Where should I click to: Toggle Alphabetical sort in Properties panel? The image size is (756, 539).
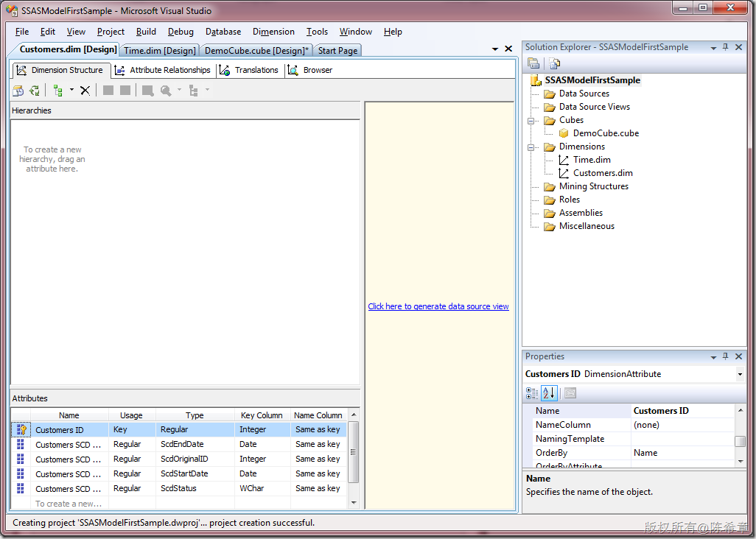click(x=549, y=393)
